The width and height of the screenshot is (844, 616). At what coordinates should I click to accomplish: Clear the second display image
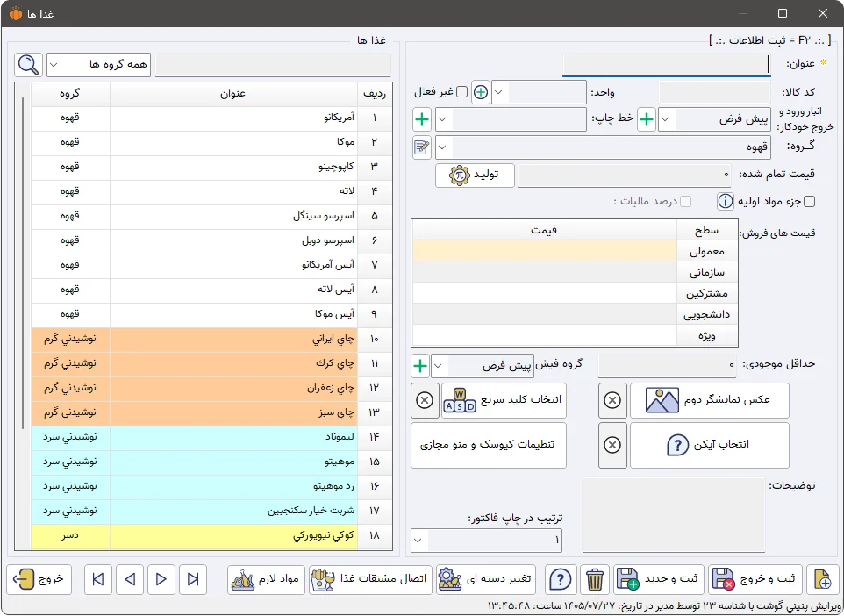[x=612, y=401]
